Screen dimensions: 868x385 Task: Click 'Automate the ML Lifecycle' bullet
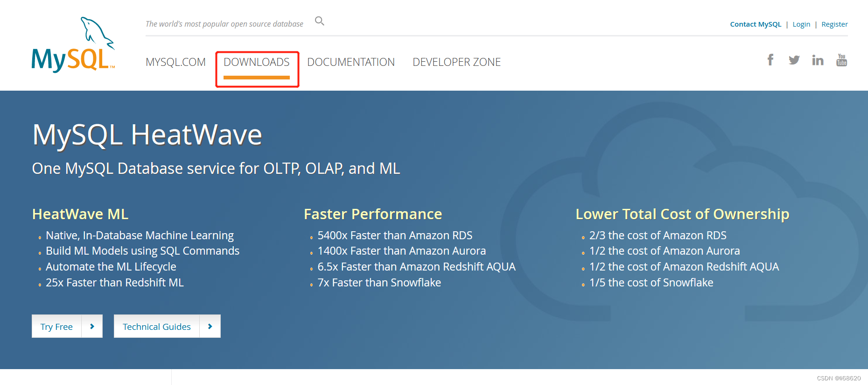(111, 267)
